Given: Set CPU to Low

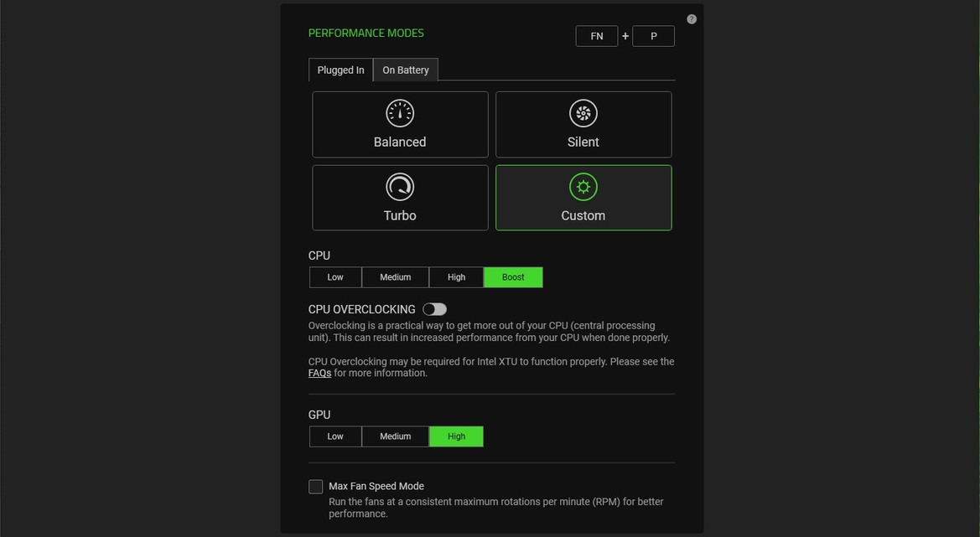Looking at the screenshot, I should 335,277.
